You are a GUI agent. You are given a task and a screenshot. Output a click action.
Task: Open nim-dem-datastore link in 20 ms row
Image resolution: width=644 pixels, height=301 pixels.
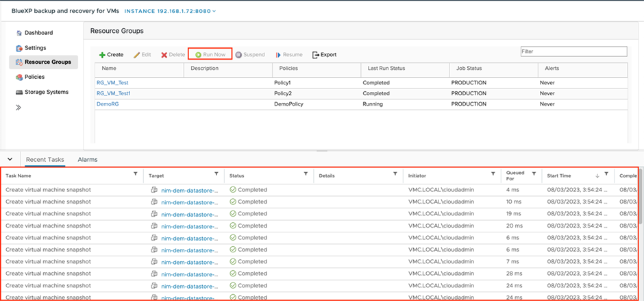(x=190, y=226)
